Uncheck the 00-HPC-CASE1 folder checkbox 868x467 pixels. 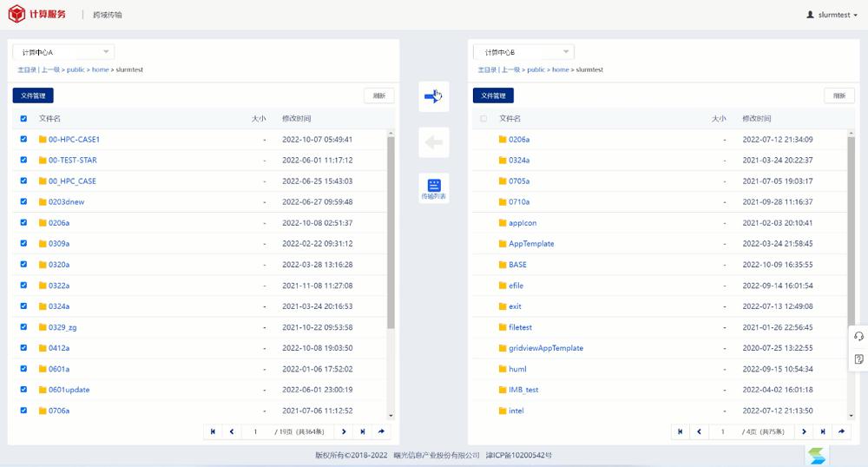[23, 139]
